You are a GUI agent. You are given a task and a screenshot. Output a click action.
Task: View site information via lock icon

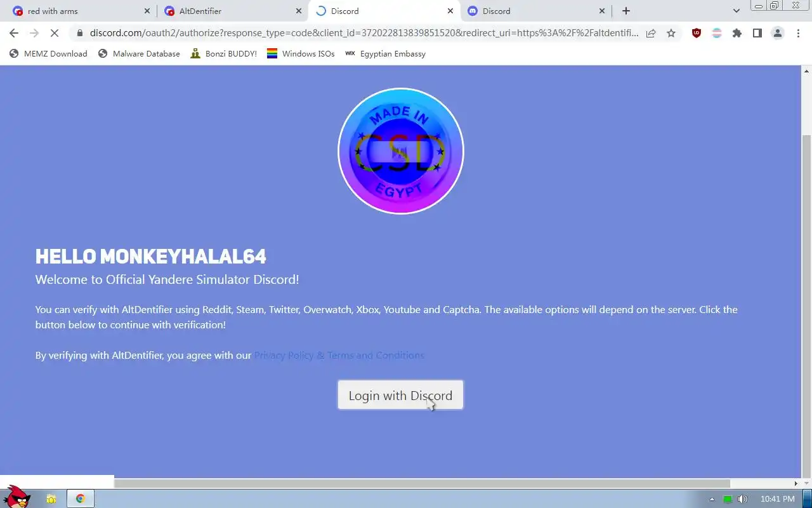(79, 33)
